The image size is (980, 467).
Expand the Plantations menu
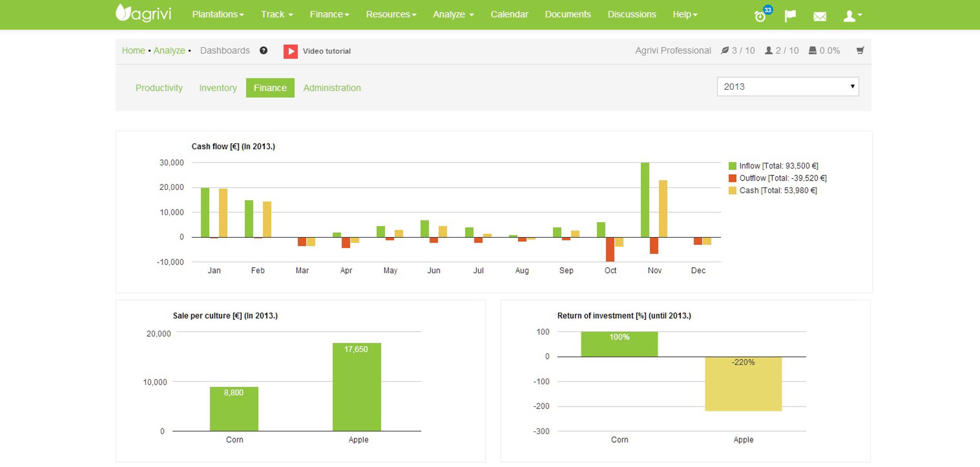coord(218,14)
